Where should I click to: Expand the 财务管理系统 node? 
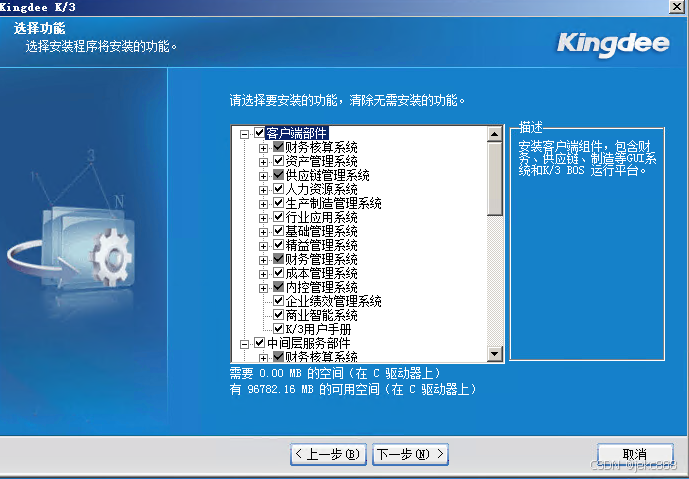263,260
